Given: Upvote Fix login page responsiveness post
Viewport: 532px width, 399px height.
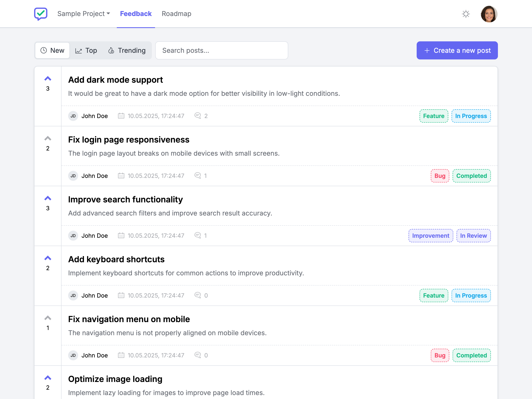Looking at the screenshot, I should [48, 139].
